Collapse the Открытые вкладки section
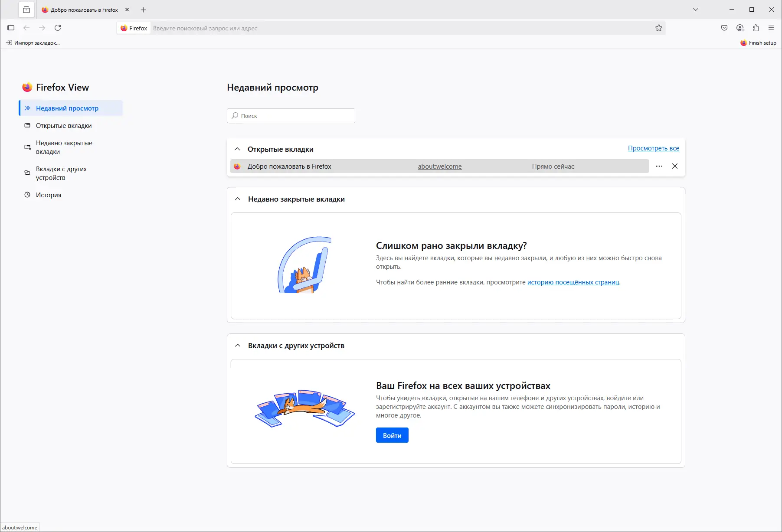This screenshot has width=782, height=532. click(237, 149)
